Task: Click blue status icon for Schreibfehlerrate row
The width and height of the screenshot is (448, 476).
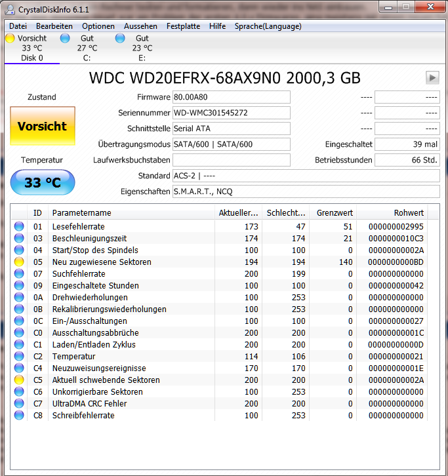Action: coord(19,415)
